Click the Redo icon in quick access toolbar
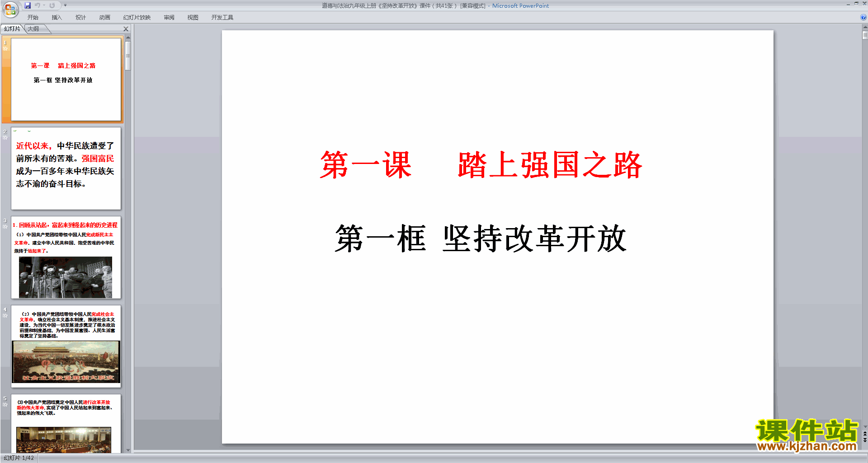This screenshot has width=868, height=463. (x=52, y=5)
